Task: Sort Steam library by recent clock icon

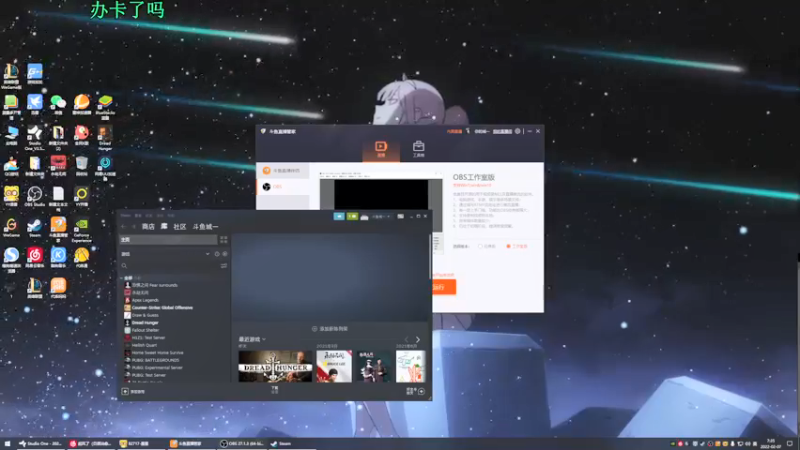Action: point(217,254)
